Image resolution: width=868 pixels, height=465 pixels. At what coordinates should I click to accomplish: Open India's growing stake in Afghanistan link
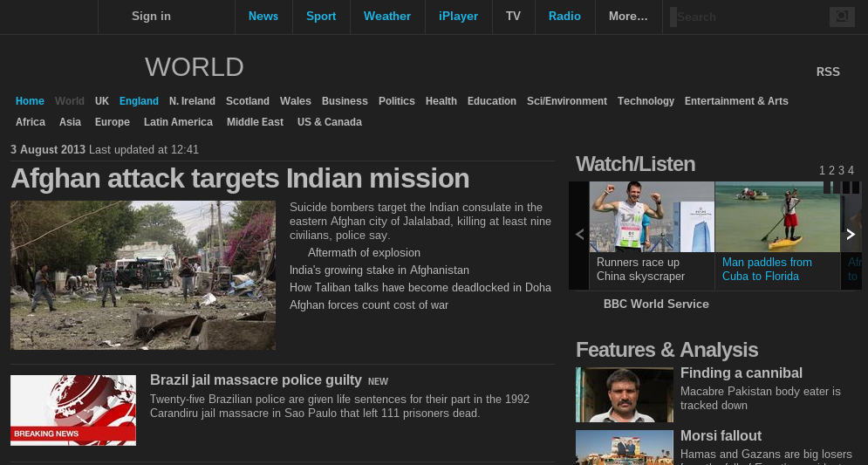click(x=379, y=270)
